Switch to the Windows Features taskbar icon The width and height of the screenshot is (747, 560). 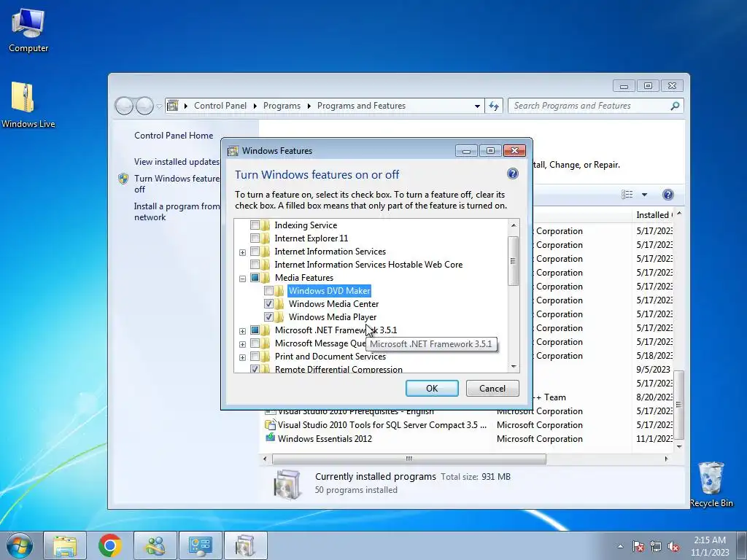[x=246, y=545]
